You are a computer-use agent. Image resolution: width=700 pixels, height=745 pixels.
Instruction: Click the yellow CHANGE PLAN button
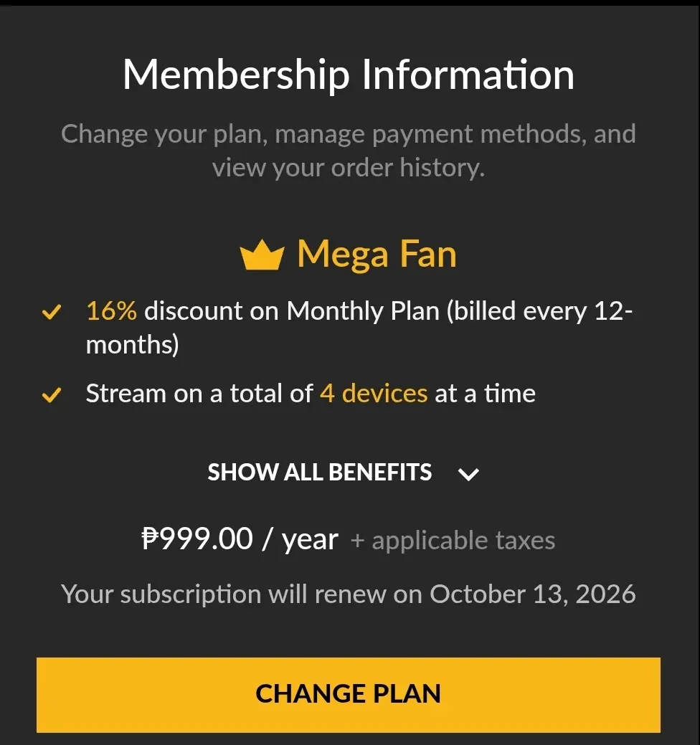point(349,695)
